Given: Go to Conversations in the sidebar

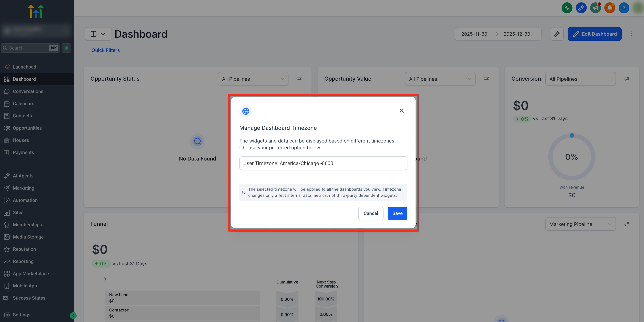Looking at the screenshot, I should [x=28, y=91].
